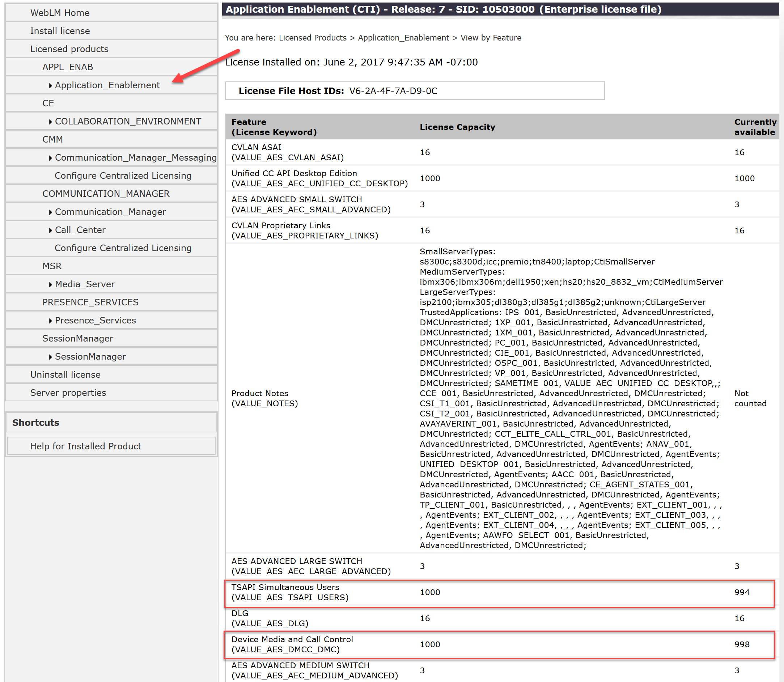Expand COLLABORATION_ENVIRONMENT arrow
The width and height of the screenshot is (784, 682).
[x=50, y=122]
